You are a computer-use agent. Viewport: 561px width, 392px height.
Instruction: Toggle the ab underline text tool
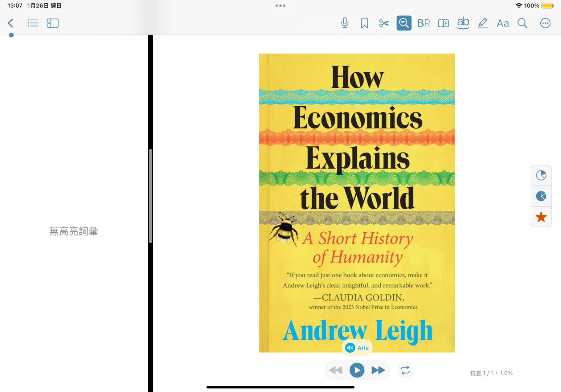tap(463, 23)
